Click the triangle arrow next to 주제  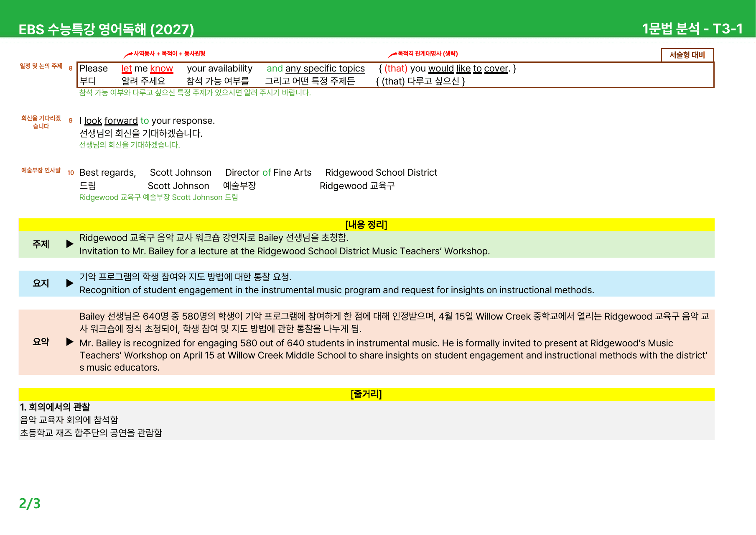70,244
